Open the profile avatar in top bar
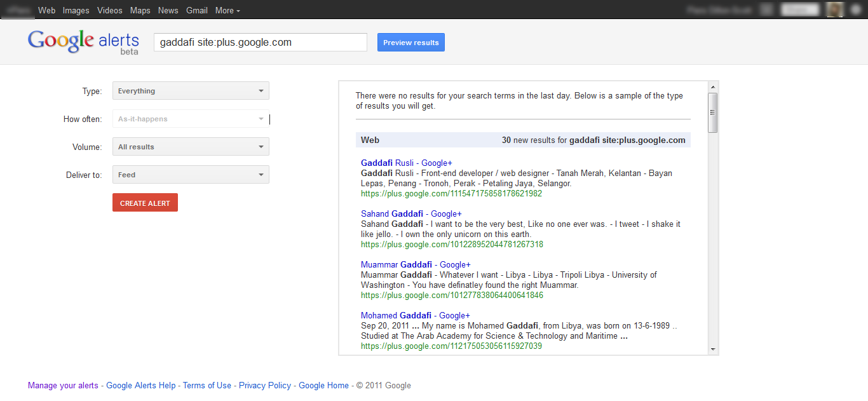This screenshot has height=401, width=868. coord(835,10)
